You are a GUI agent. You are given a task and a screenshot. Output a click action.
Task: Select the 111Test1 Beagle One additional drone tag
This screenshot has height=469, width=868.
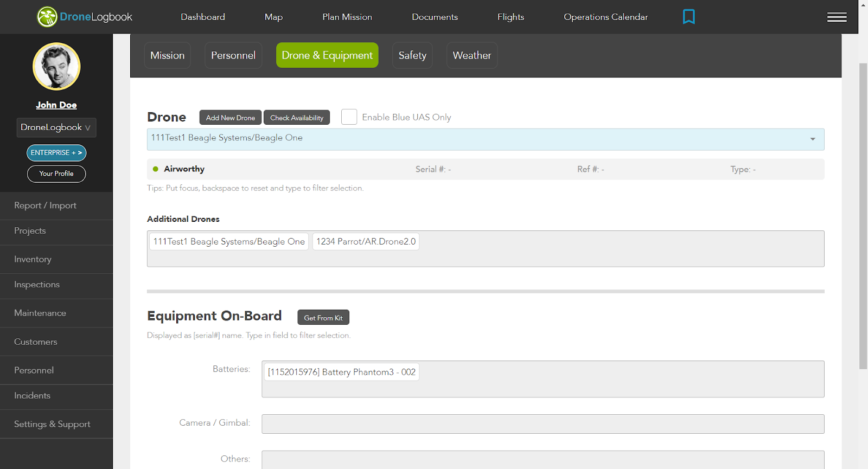(229, 241)
